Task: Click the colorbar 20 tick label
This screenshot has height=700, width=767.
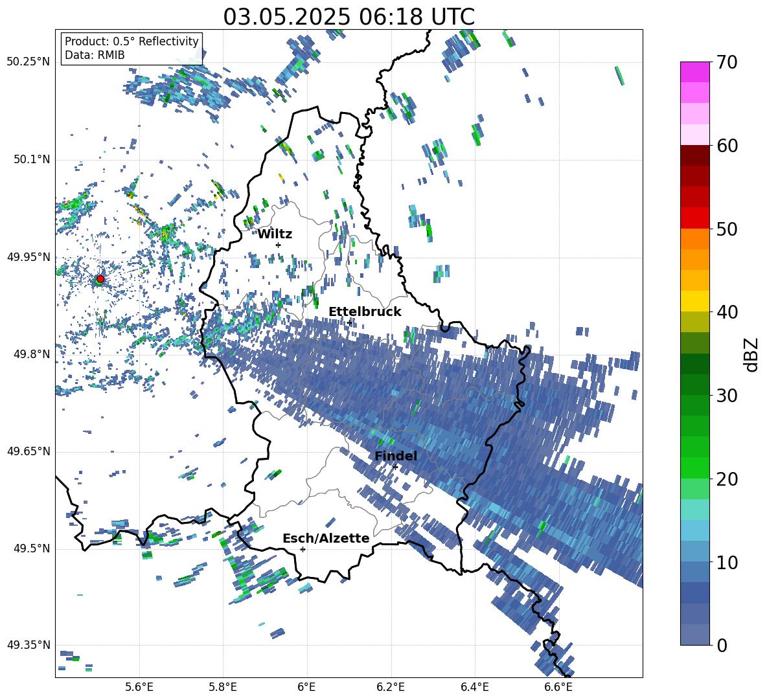Action: (x=727, y=479)
